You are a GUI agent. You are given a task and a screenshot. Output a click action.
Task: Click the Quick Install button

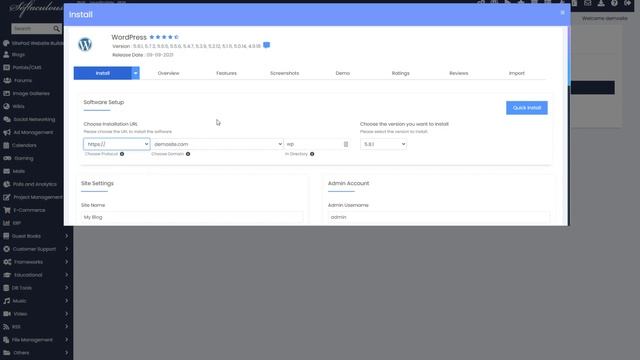[x=527, y=108]
